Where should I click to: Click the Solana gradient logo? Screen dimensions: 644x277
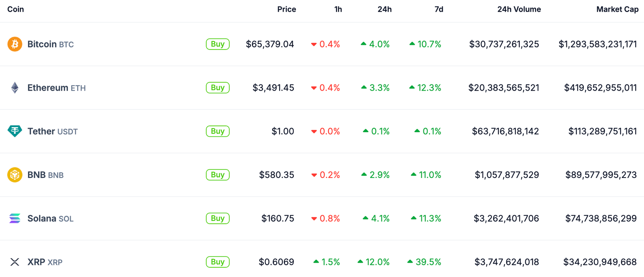[x=15, y=218]
